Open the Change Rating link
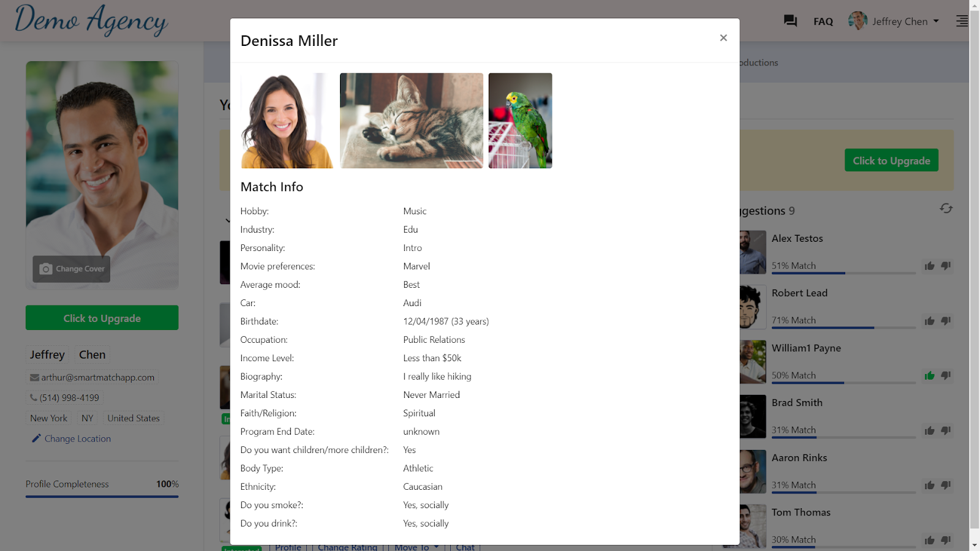 coord(347,547)
